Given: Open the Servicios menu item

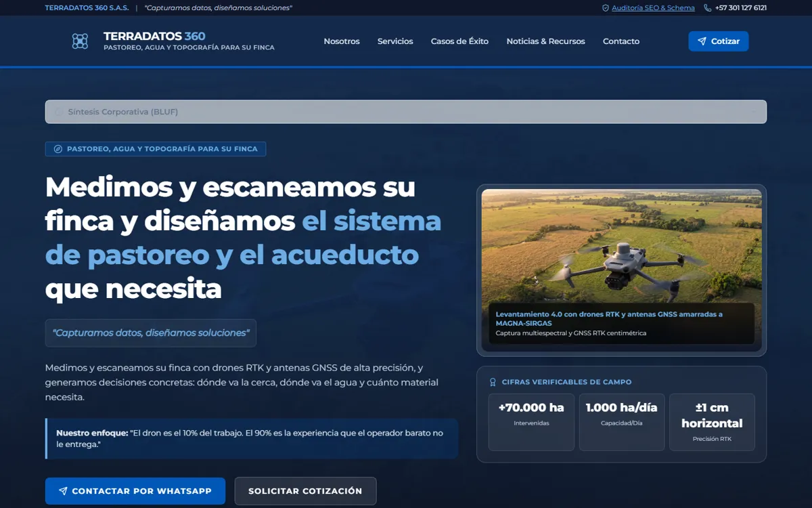Looking at the screenshot, I should click(395, 41).
